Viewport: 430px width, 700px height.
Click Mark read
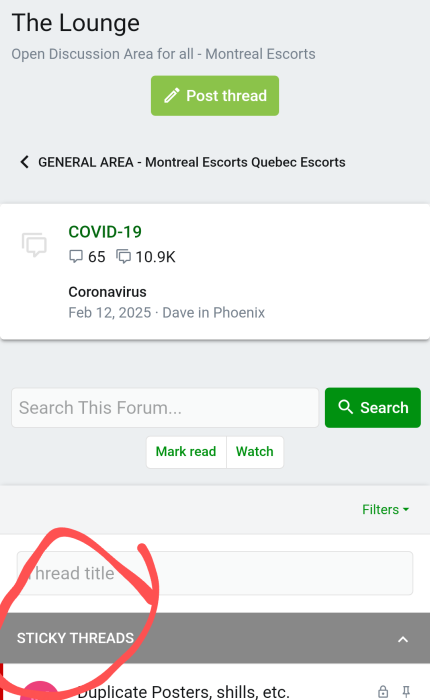(x=186, y=452)
